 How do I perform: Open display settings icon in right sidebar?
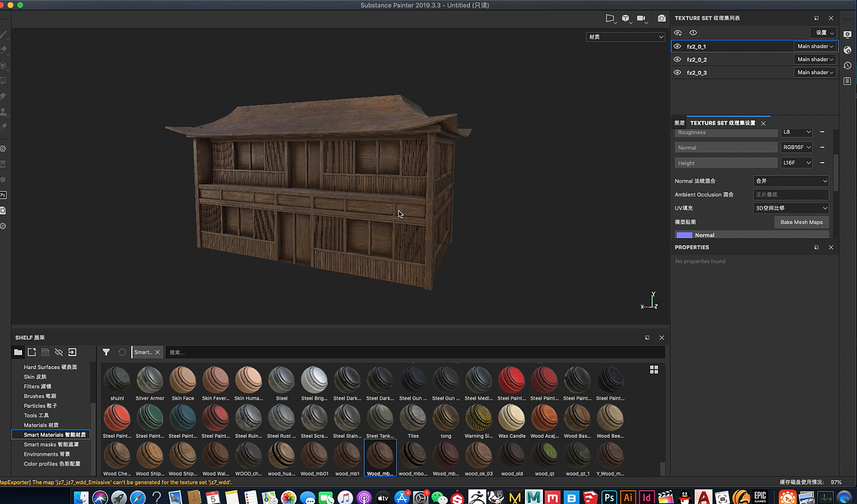847,34
